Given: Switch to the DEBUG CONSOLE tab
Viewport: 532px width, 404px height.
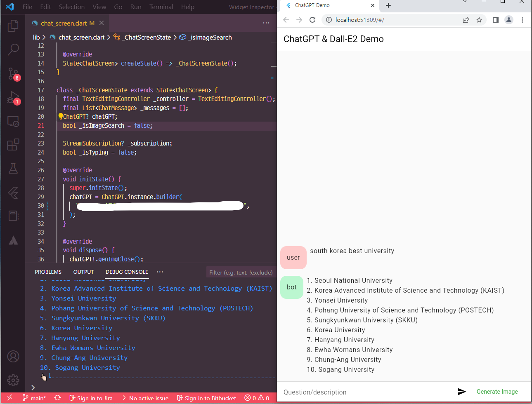Looking at the screenshot, I should [x=127, y=272].
